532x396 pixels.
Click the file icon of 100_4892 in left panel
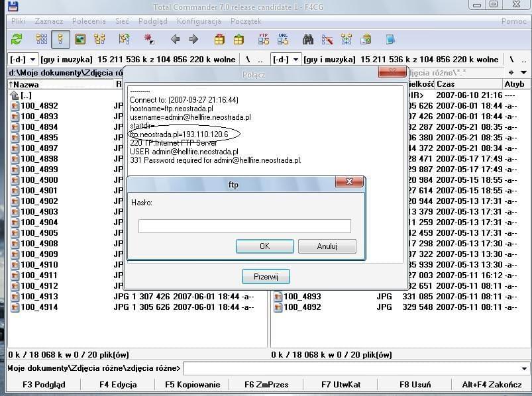15,106
